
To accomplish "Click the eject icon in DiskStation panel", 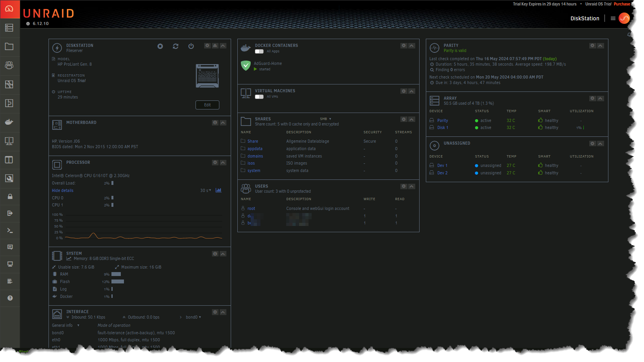I will point(215,46).
